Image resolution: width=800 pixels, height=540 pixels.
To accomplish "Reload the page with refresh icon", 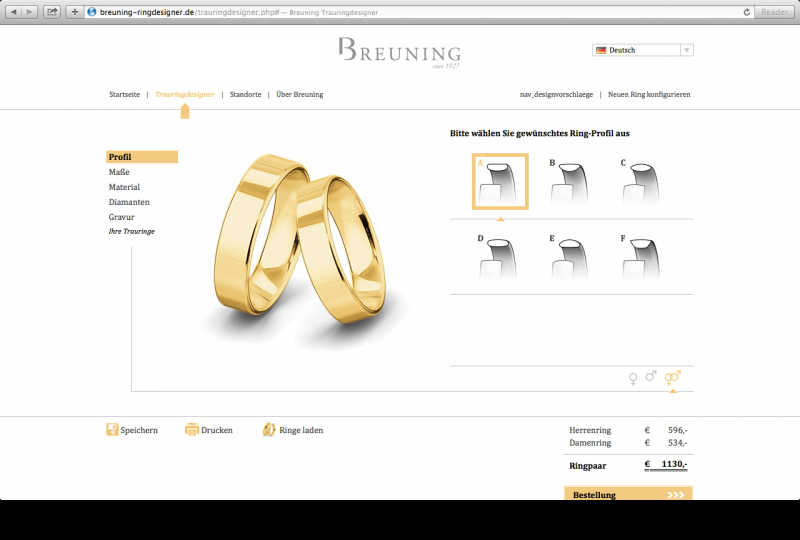I will [746, 12].
